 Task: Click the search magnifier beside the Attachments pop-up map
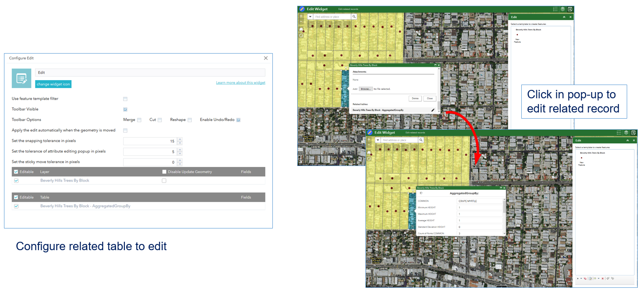click(x=354, y=16)
